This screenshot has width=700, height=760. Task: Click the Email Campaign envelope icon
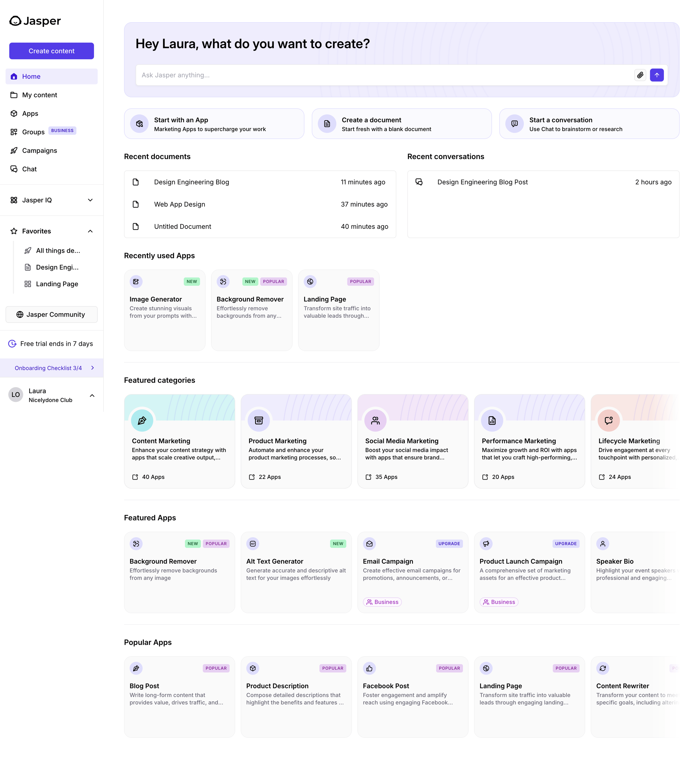[369, 543]
